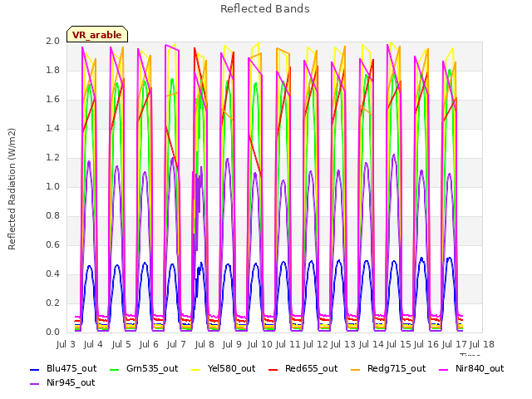Image resolution: width=532 pixels, height=399 pixels.
Task: Click the Yel580_out yellow legend swatch
Action: pos(196,369)
